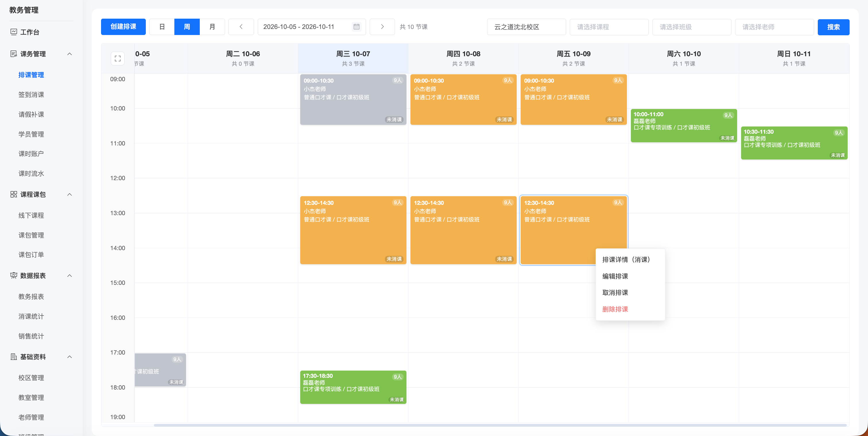Open the 请选择课程 dropdown
This screenshot has width=868, height=436.
click(609, 27)
